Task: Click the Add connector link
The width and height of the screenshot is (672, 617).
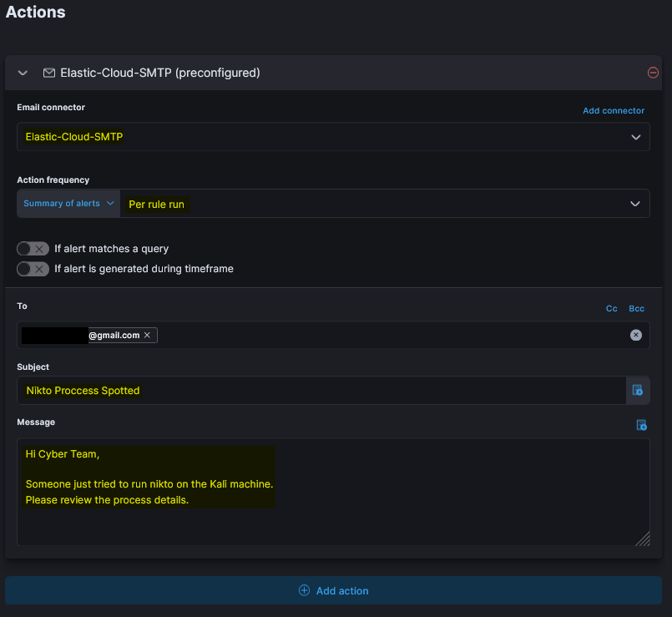Action: click(614, 110)
